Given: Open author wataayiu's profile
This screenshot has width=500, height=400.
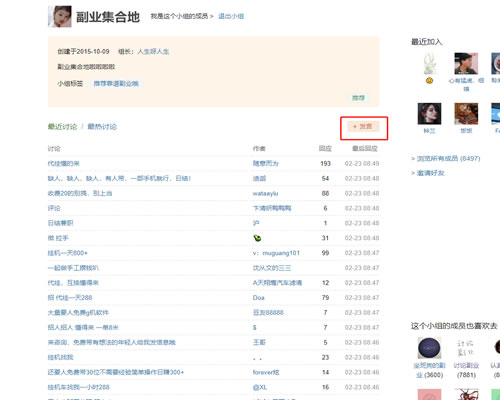Looking at the screenshot, I should point(265,193).
